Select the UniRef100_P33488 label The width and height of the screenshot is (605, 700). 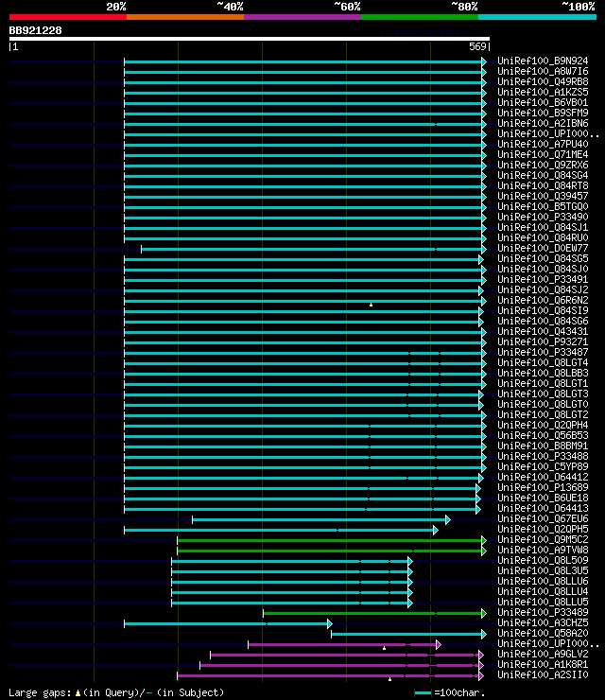click(x=543, y=456)
